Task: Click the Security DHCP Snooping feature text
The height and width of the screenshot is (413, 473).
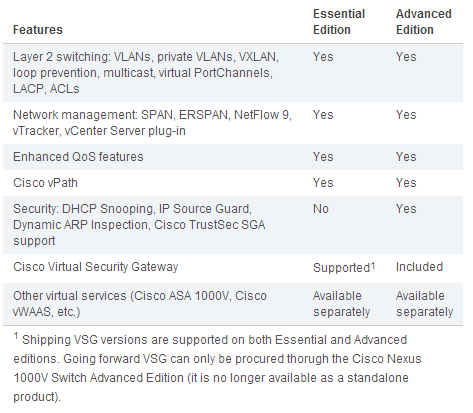Action: (x=139, y=225)
